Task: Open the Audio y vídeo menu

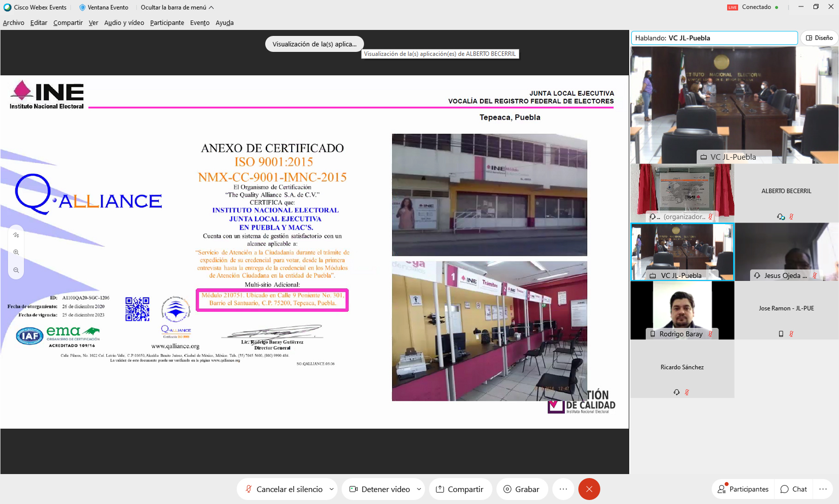Action: pyautogui.click(x=124, y=22)
